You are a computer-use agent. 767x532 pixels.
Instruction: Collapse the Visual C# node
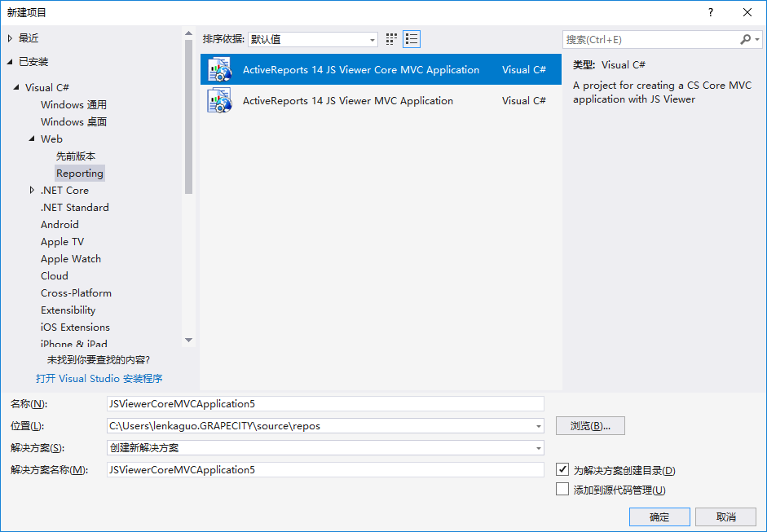[16, 87]
